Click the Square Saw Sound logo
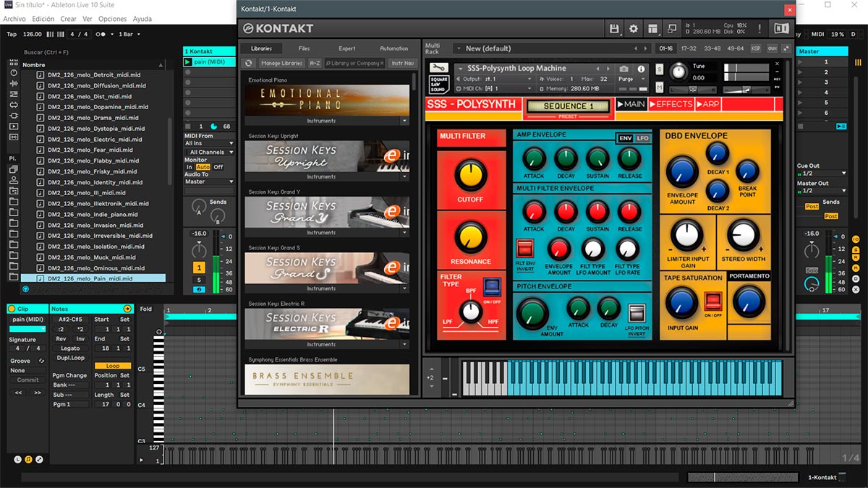 439,85
